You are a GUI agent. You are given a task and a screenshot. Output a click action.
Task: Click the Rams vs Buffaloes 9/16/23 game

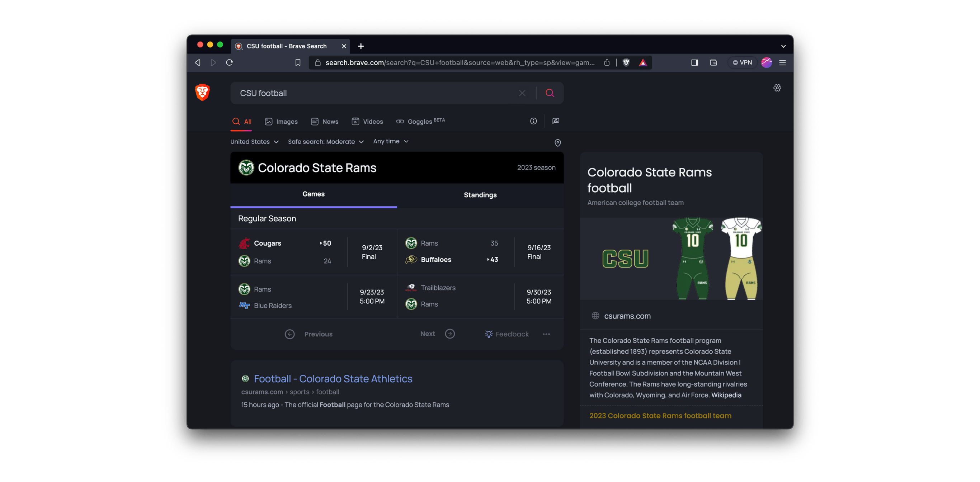point(480,252)
